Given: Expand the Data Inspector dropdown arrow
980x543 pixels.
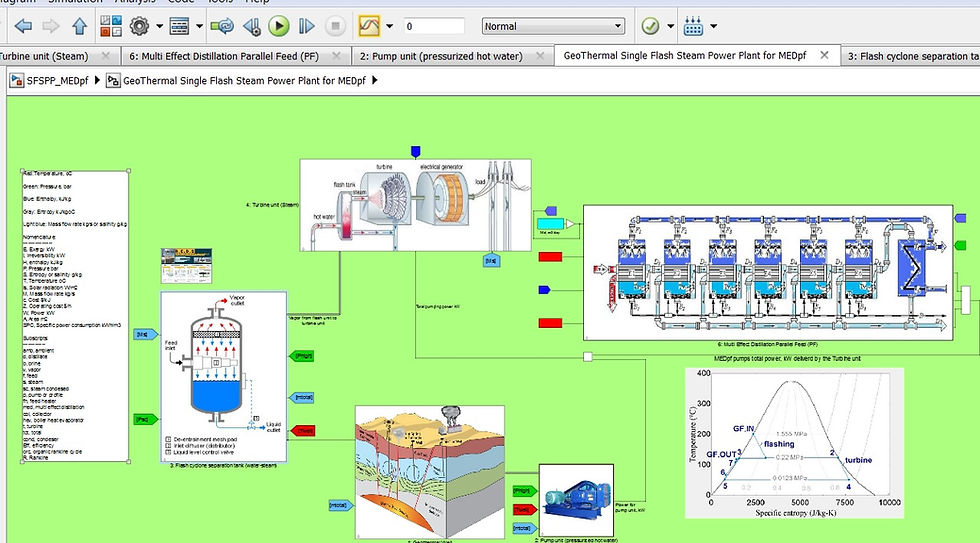Looking at the screenshot, I should 389,26.
